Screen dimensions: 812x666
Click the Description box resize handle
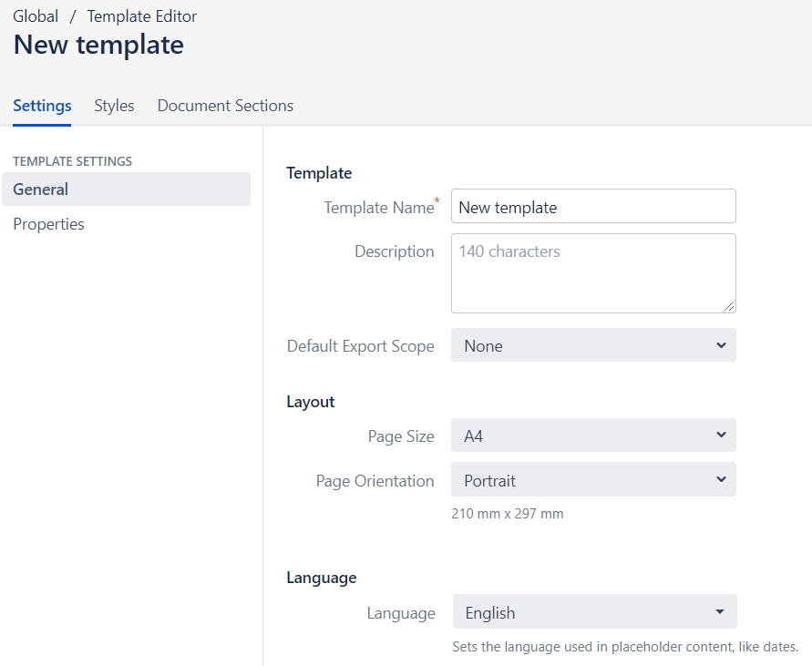(x=729, y=307)
